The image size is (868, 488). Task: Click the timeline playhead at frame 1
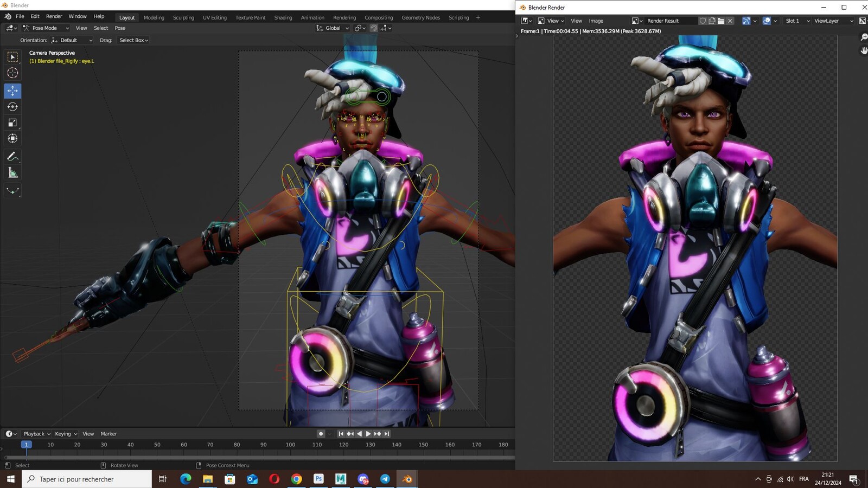(x=25, y=445)
